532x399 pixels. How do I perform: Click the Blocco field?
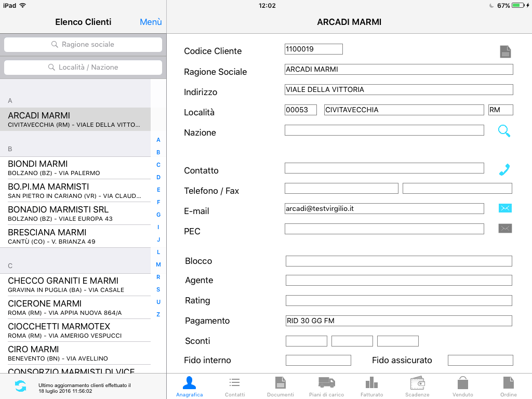pos(398,261)
